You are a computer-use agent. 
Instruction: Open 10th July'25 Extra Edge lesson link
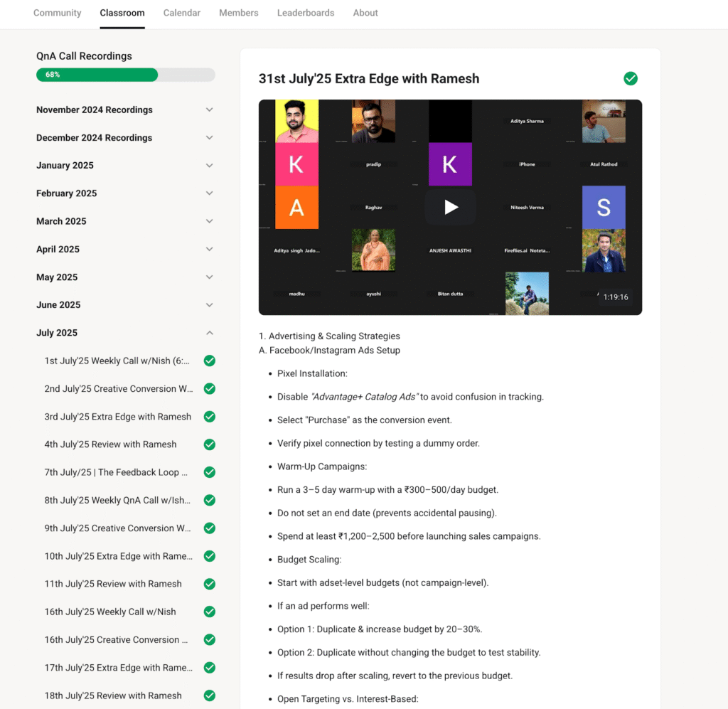[x=118, y=556]
